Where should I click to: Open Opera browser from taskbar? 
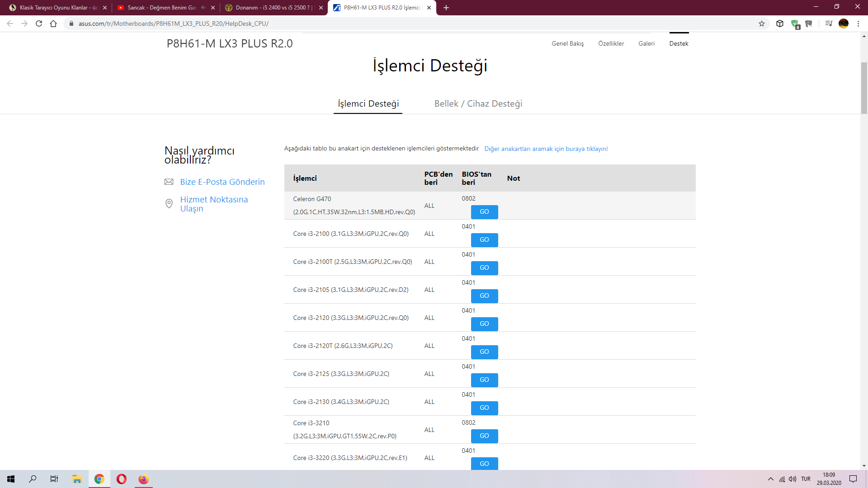[122, 479]
